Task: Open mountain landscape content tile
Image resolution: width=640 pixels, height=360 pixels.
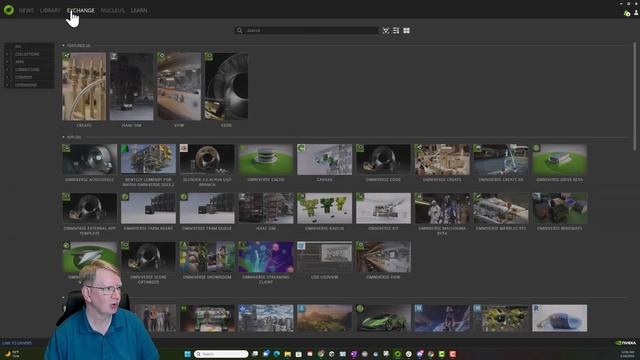Action: (324, 318)
